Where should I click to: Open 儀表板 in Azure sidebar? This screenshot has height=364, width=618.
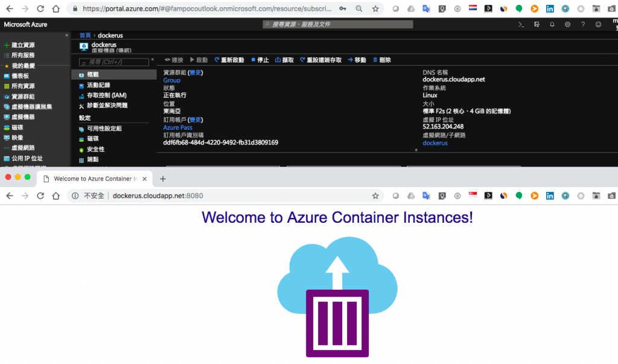click(x=20, y=75)
